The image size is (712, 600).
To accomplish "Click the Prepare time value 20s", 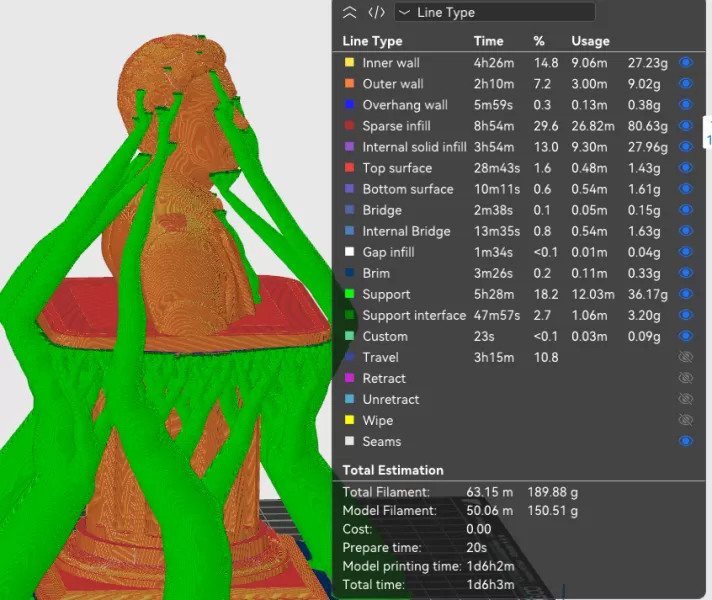I will 476,547.
